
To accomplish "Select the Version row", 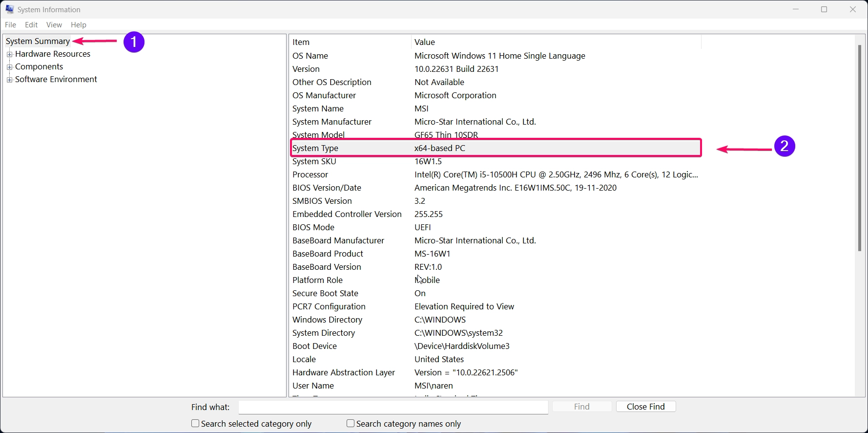I will [496, 69].
